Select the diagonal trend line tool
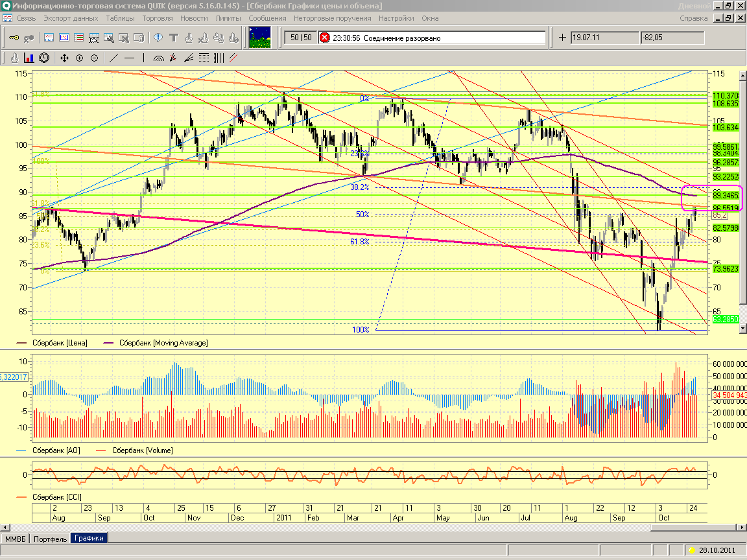 pos(114,58)
